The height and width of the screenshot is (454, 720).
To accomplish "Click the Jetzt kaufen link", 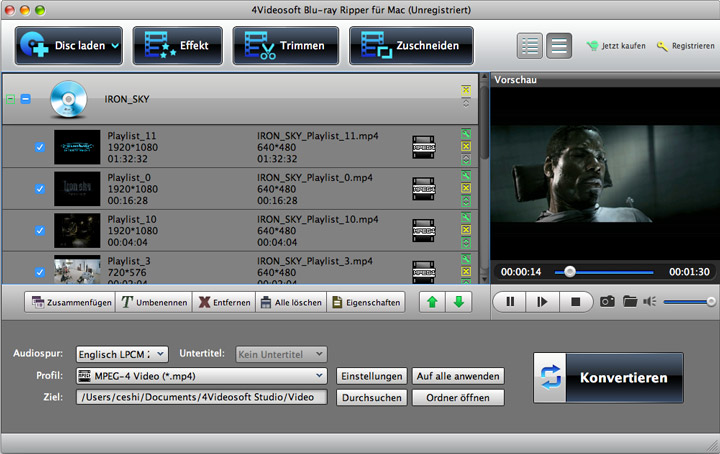I will (615, 46).
